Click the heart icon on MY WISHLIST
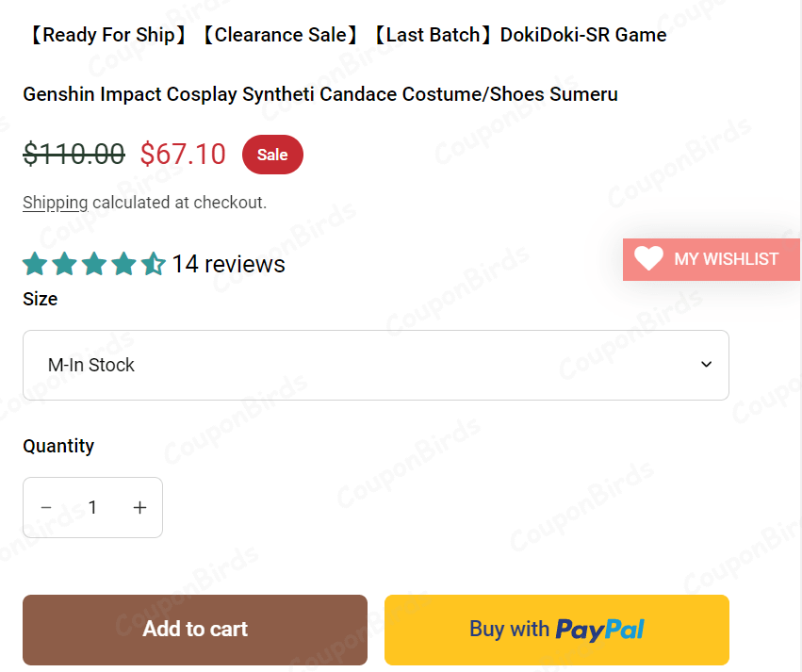 pyautogui.click(x=648, y=259)
